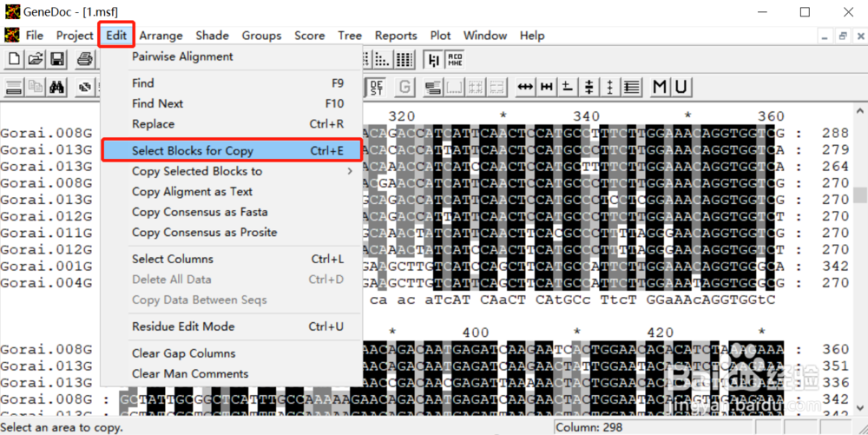Choose Copy Aligment as Text

232,192
